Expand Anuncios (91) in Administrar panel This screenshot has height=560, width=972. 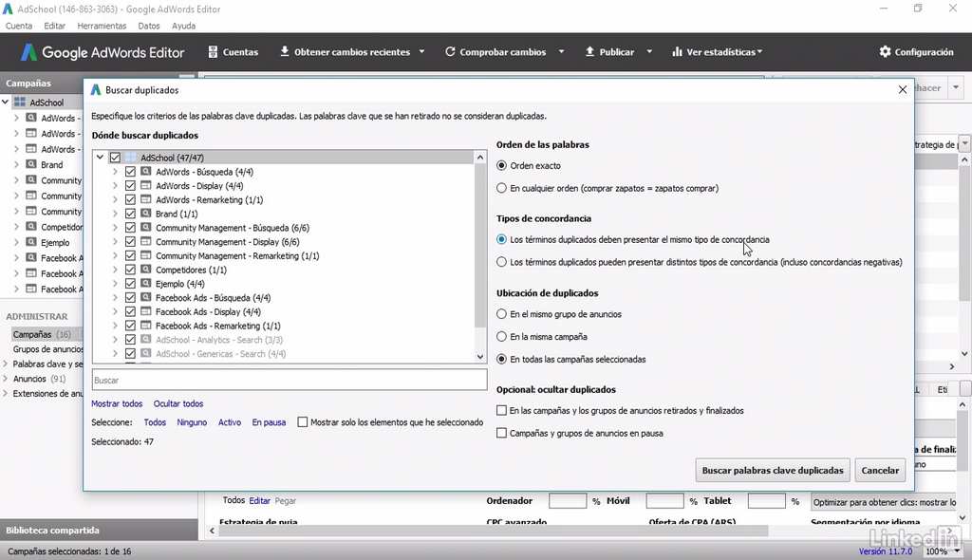coord(6,379)
